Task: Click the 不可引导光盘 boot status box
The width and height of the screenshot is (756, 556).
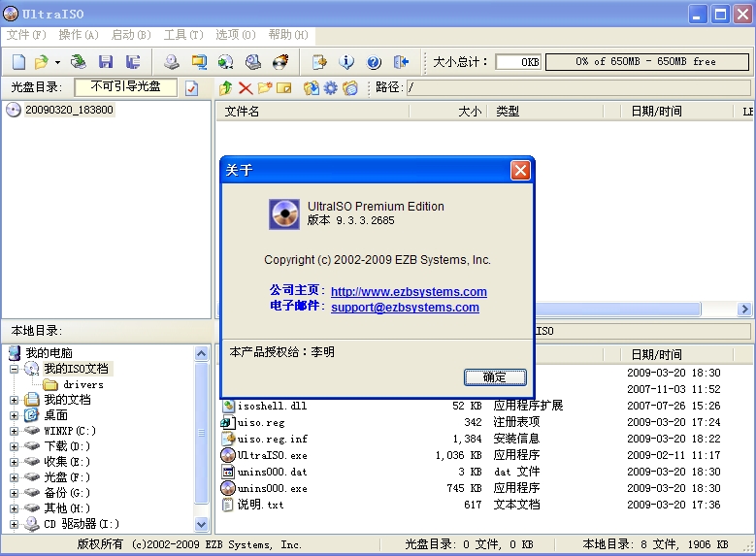Action: 126,87
